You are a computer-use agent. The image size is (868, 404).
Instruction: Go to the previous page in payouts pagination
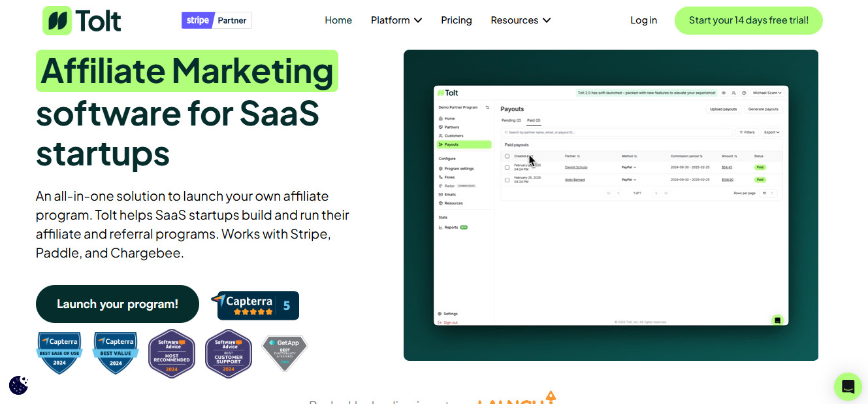tap(618, 193)
